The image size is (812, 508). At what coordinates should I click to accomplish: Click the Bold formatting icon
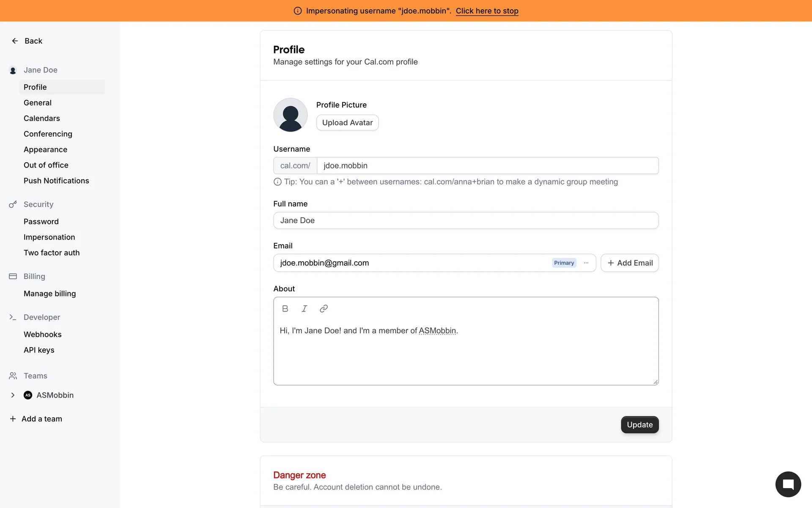point(285,309)
